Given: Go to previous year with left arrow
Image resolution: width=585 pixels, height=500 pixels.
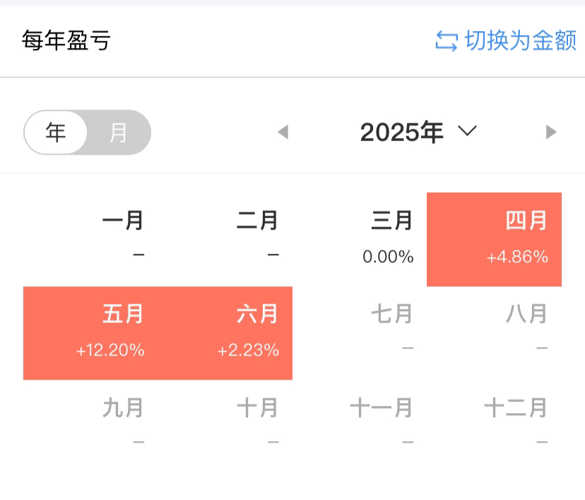Looking at the screenshot, I should click(284, 132).
